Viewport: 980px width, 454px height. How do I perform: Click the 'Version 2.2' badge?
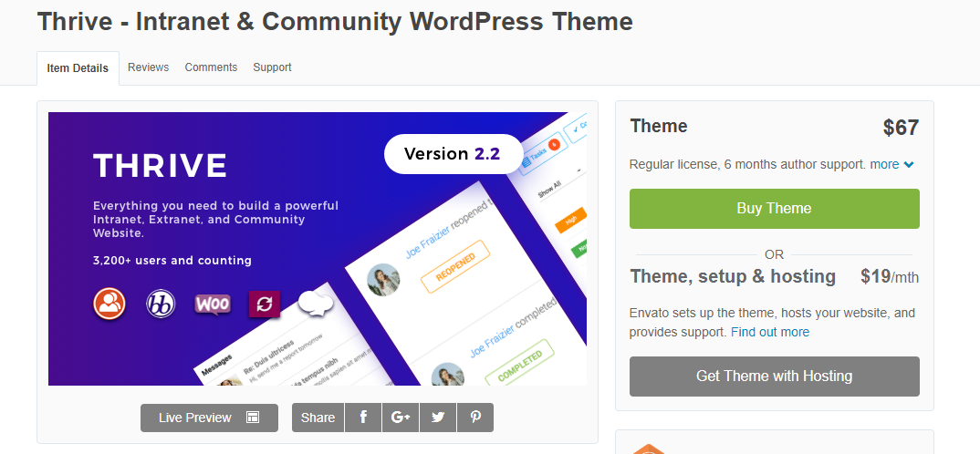click(454, 154)
